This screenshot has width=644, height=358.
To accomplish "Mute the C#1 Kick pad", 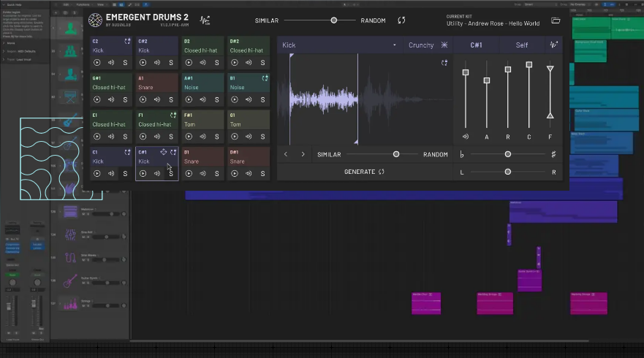I will pyautogui.click(x=157, y=174).
